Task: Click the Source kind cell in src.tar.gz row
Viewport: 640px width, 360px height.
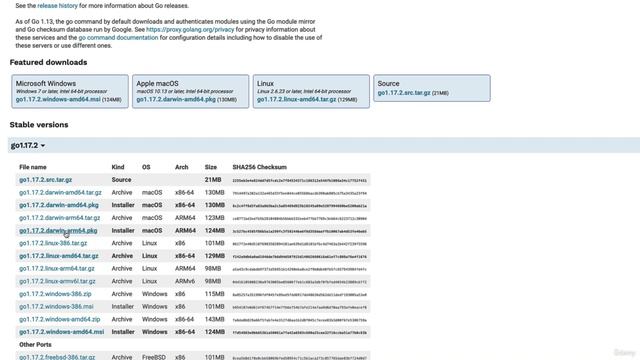Action: [121, 180]
